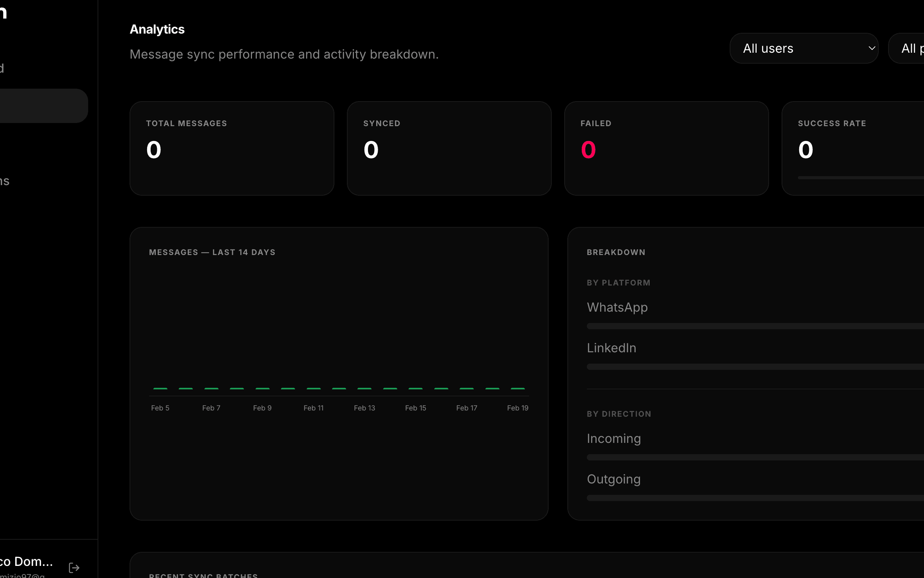924x578 pixels.
Task: Click the LinkedIn platform label
Action: 611,348
